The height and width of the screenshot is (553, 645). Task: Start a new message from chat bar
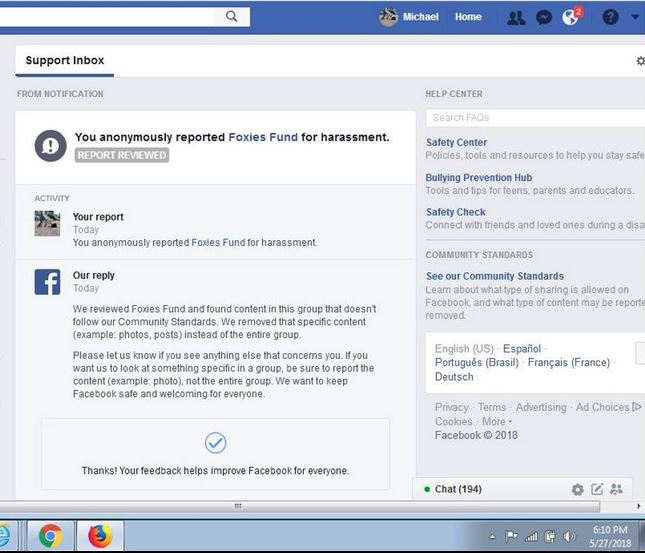point(597,489)
